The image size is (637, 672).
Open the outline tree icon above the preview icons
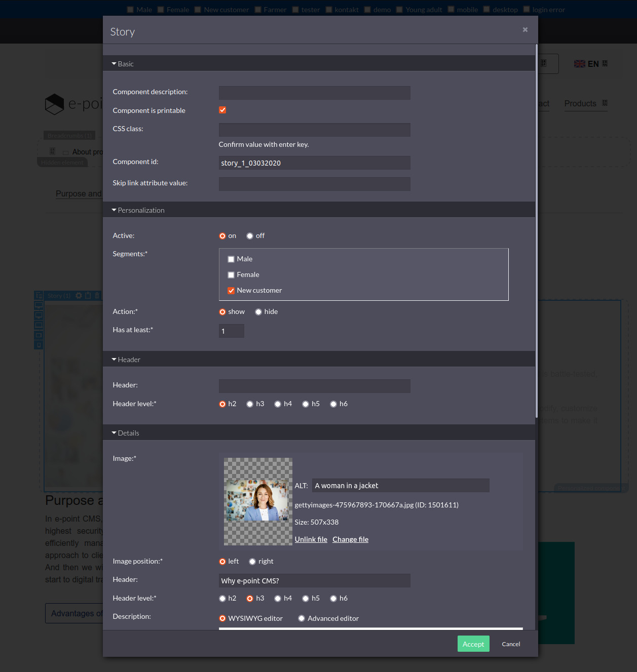(39, 295)
